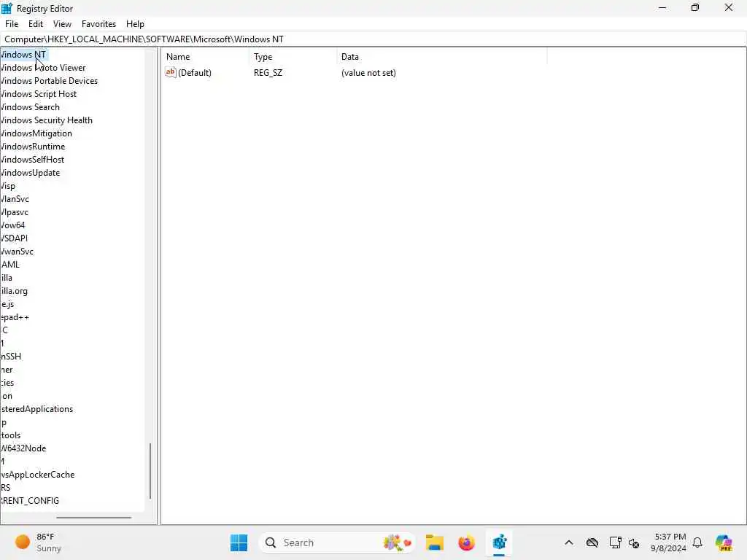Click the Type column header

pyautogui.click(x=263, y=57)
